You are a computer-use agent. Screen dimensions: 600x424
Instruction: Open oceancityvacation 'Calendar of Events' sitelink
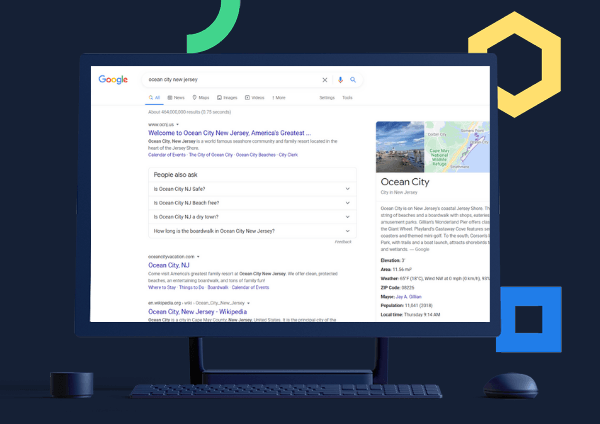(x=250, y=287)
